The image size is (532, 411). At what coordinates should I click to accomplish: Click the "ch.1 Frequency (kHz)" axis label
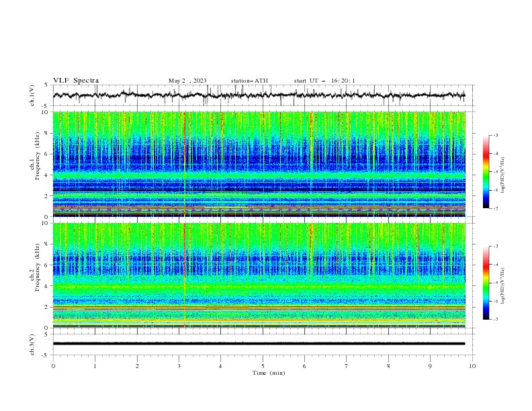click(x=35, y=154)
